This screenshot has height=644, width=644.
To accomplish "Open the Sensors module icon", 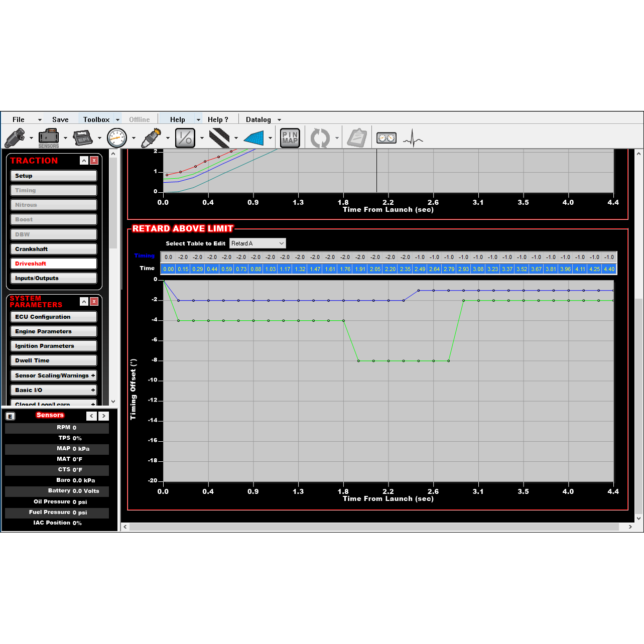I will coord(49,138).
